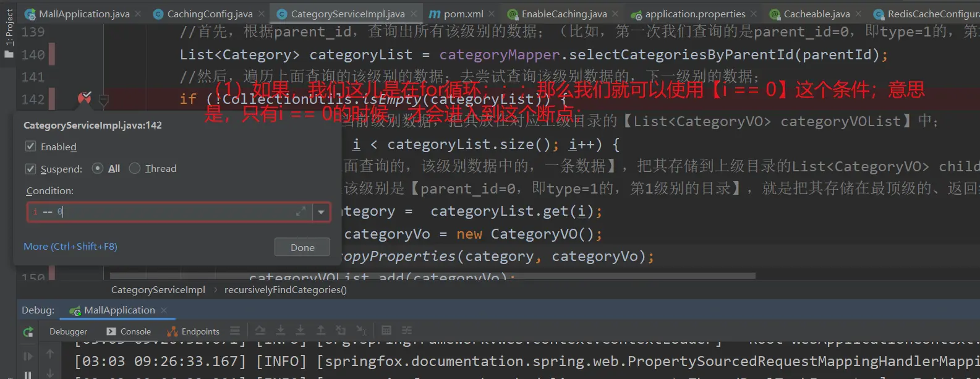Click the springfox.documentation console log line
980x379 pixels.
[x=527, y=361]
